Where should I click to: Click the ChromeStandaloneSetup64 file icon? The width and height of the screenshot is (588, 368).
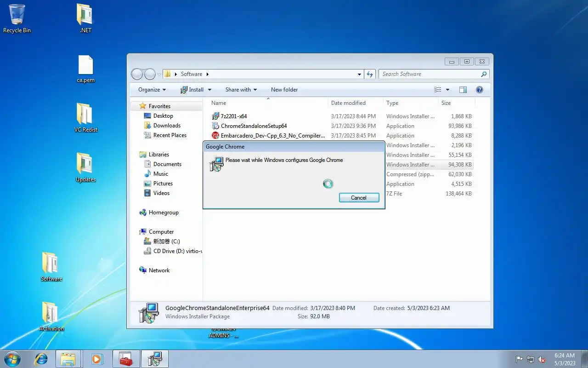point(215,126)
